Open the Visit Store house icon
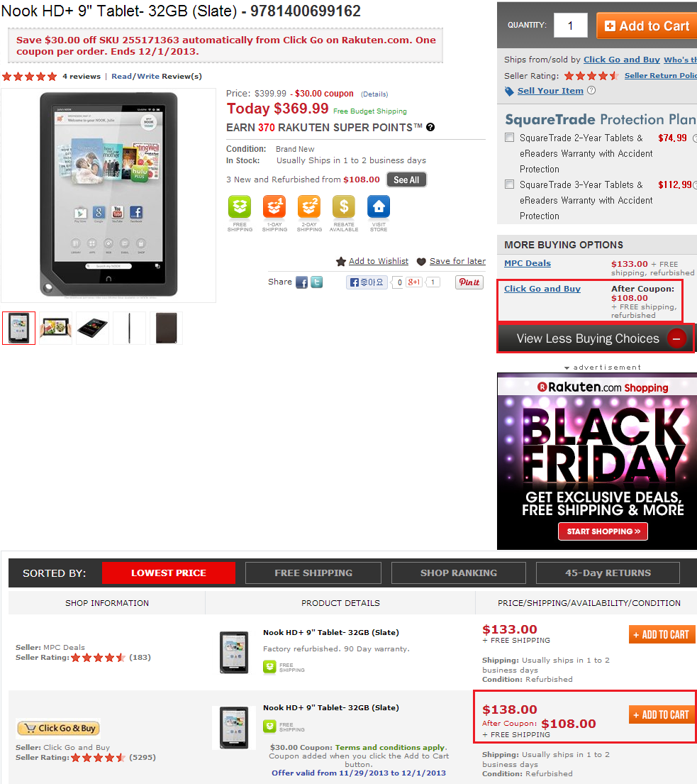The image size is (697, 784). (379, 207)
